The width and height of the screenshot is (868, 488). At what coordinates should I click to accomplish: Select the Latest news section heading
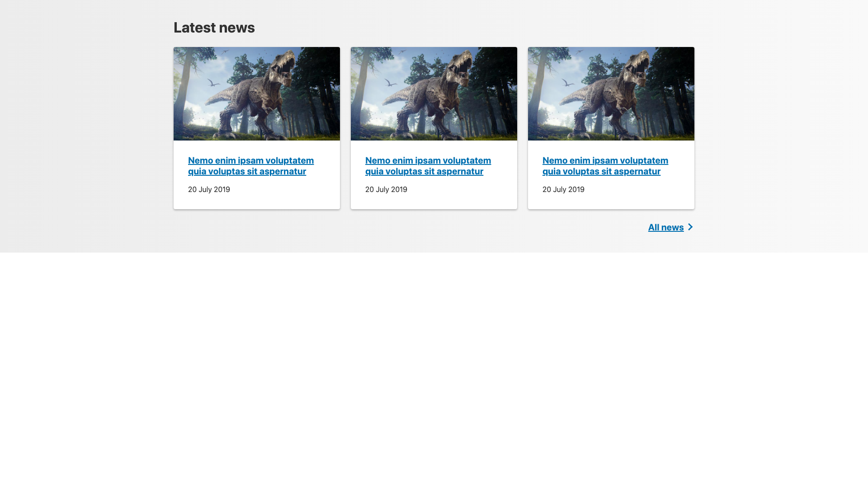point(214,27)
